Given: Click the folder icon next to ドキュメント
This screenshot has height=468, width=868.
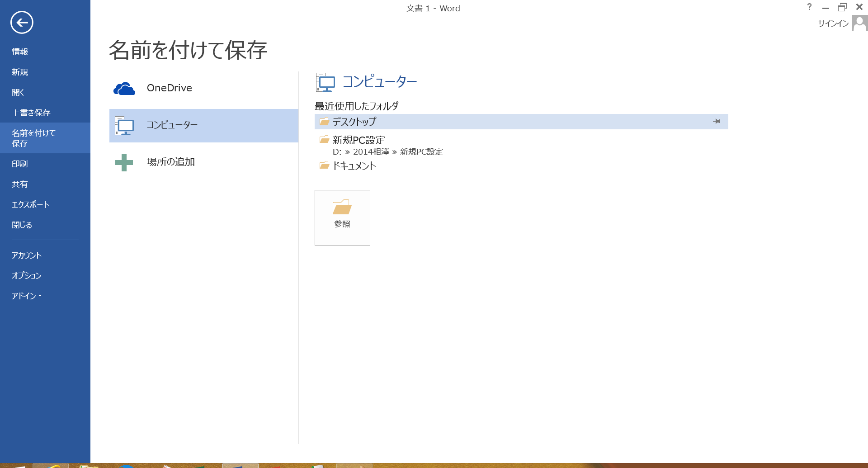Looking at the screenshot, I should point(324,165).
